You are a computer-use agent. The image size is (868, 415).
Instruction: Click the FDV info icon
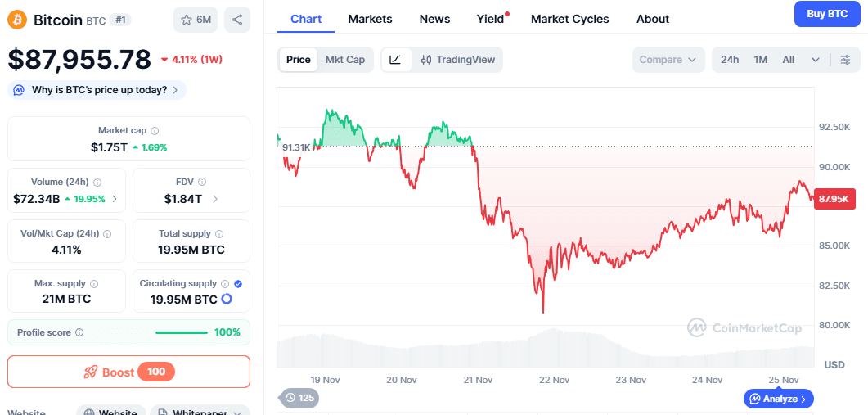point(202,183)
